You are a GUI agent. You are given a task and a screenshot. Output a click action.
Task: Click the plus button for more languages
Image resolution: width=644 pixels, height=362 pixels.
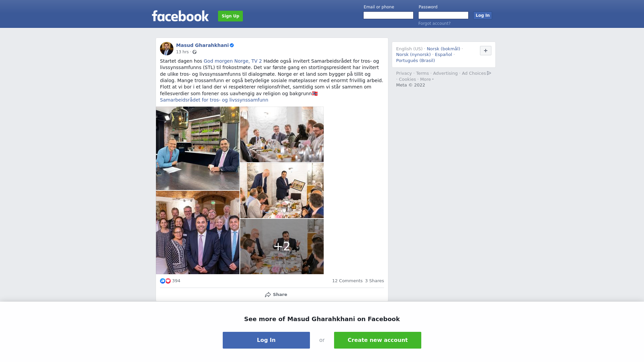point(486,51)
